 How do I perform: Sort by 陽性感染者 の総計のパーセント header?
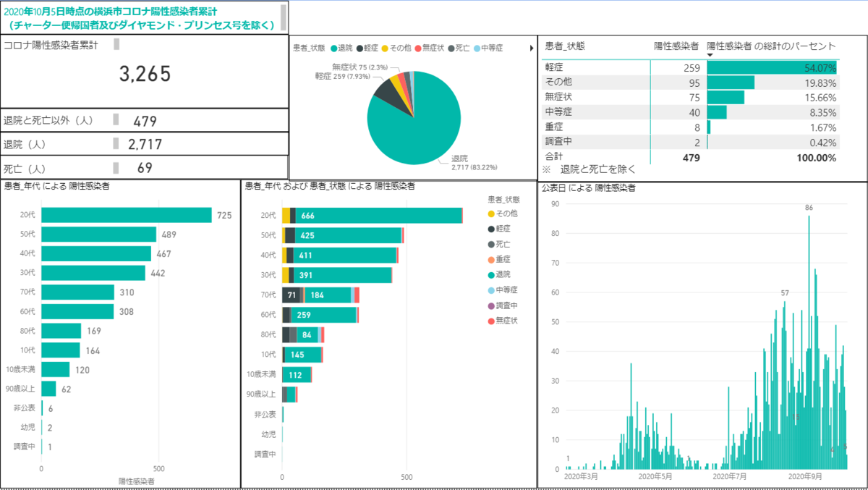pos(771,46)
